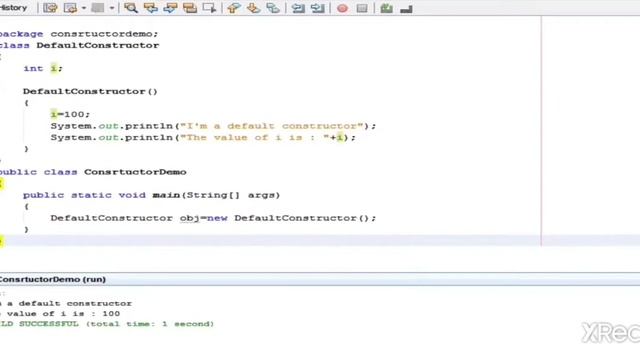Image resolution: width=640 pixels, height=360 pixels.
Task: Open the Back history dropdown arrow
Action: (x=84, y=8)
